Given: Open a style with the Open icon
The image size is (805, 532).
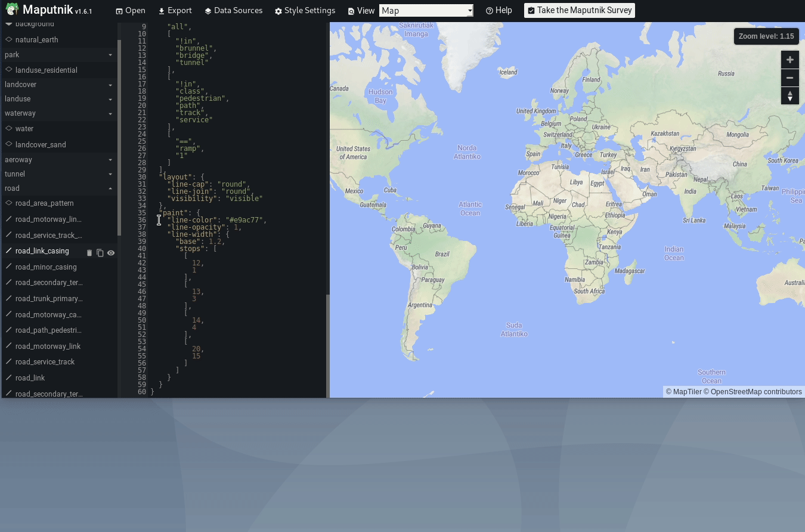Looking at the screenshot, I should 119,10.
